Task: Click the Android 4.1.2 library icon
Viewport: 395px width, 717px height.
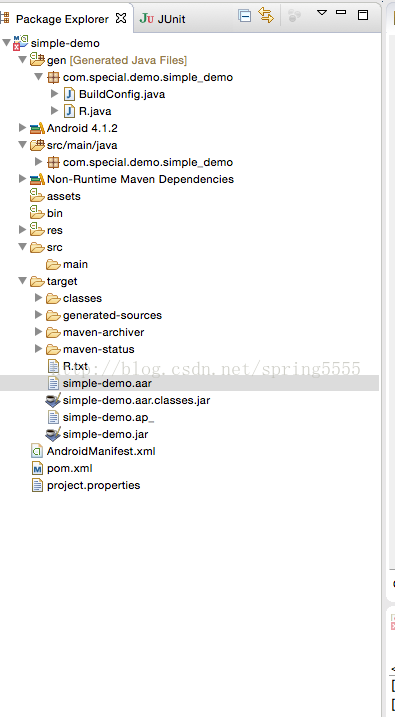Action: click(37, 128)
